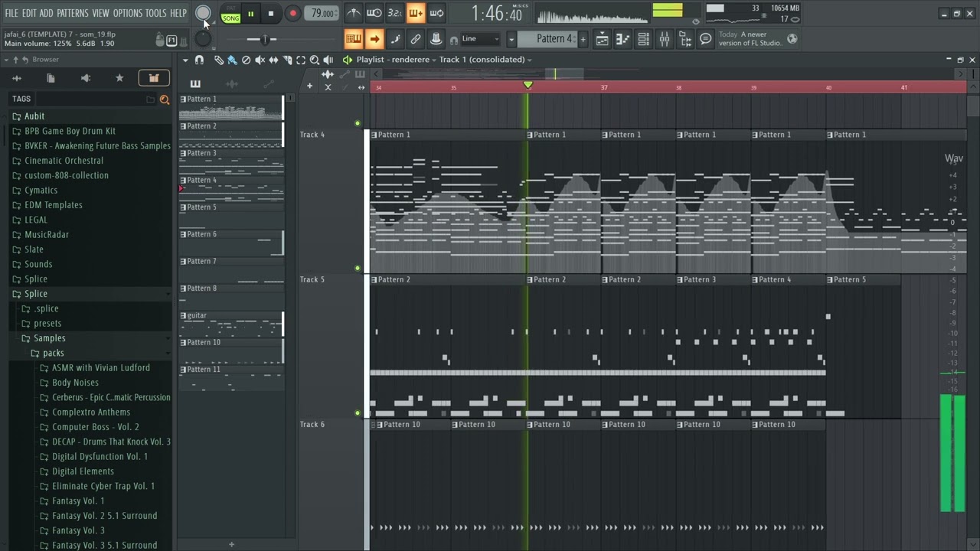Add a new pattern with plus button
The height and width of the screenshot is (551, 980).
point(583,39)
